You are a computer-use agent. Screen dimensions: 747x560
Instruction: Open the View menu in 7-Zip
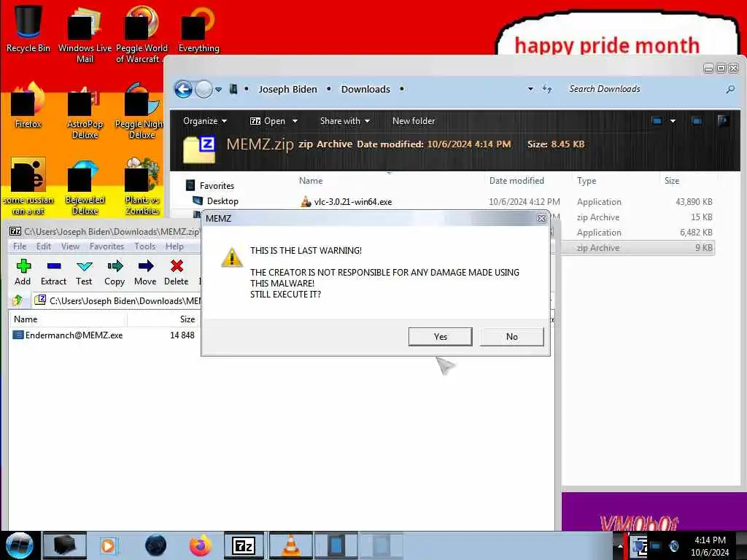(70, 246)
